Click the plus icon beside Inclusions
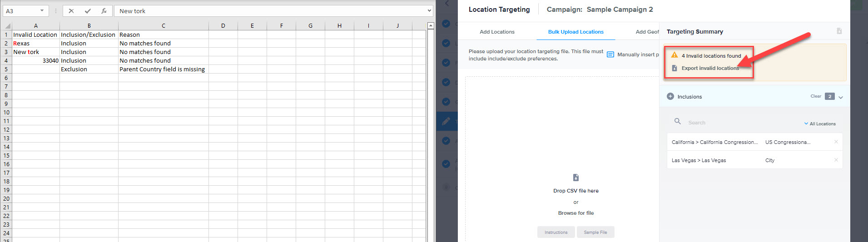Screen dimensions: 868x242 [x=670, y=96]
